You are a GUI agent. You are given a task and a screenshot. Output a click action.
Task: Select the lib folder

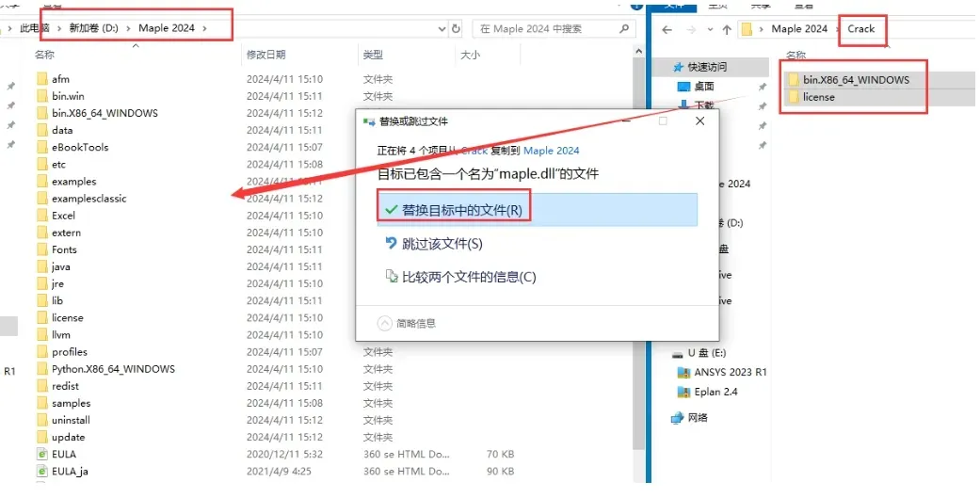[56, 300]
